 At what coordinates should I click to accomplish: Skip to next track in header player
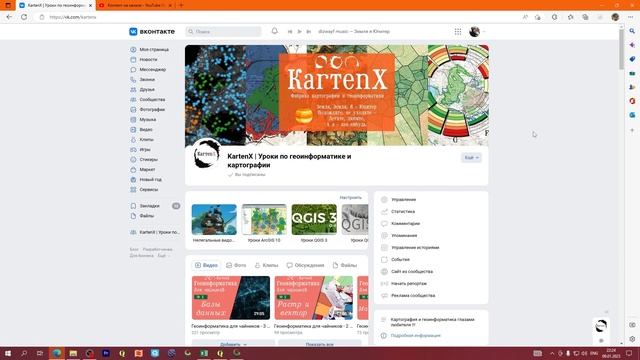[x=309, y=31]
